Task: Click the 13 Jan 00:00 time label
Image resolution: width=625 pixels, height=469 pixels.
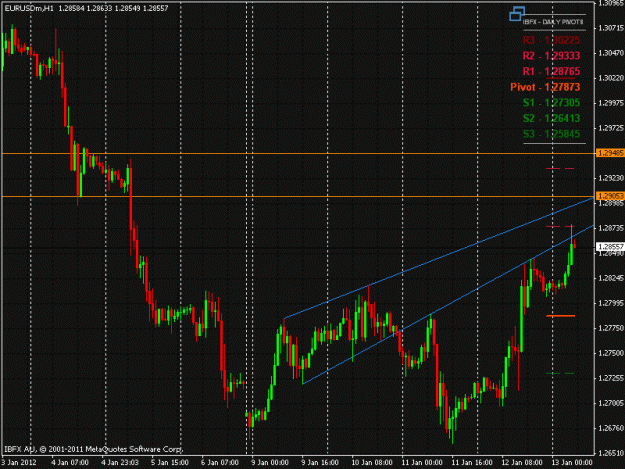Action: tap(572, 463)
